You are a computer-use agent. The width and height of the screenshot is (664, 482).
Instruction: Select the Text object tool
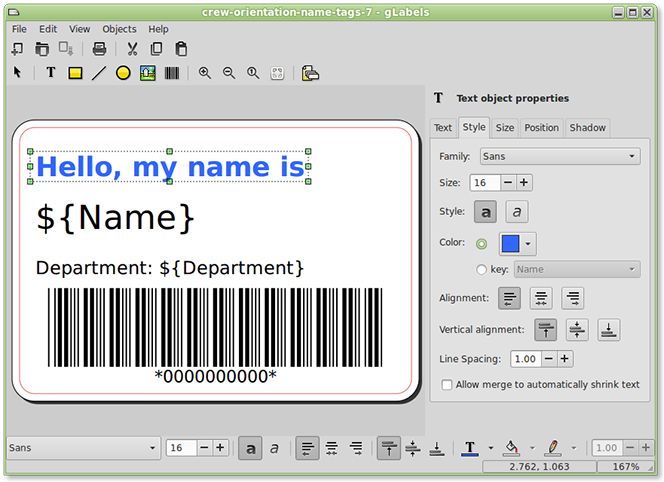point(51,72)
